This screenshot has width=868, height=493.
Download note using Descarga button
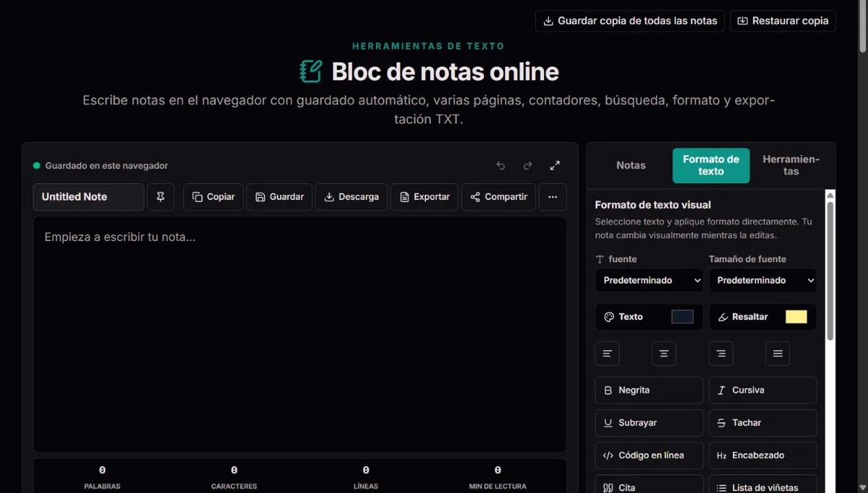tap(352, 197)
